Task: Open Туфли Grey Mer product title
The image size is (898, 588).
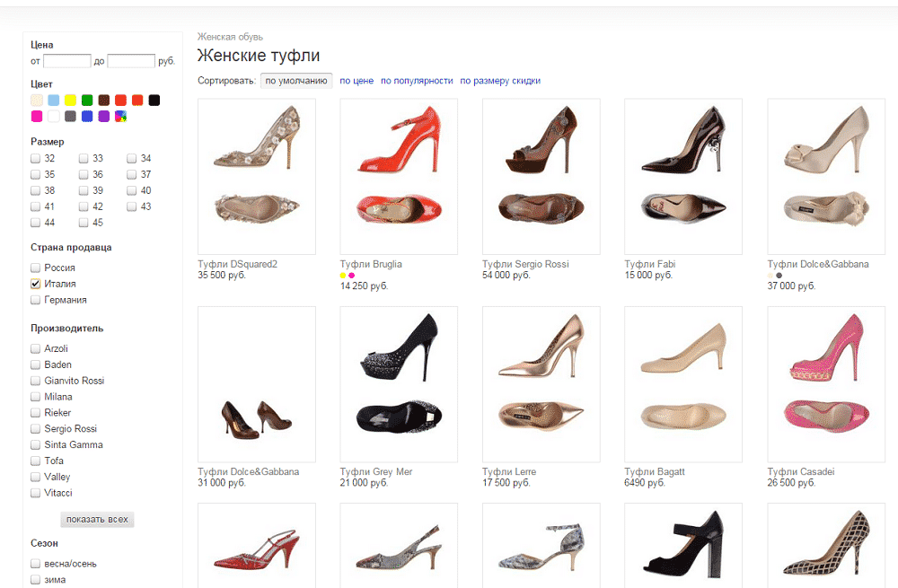Action: 376,472
